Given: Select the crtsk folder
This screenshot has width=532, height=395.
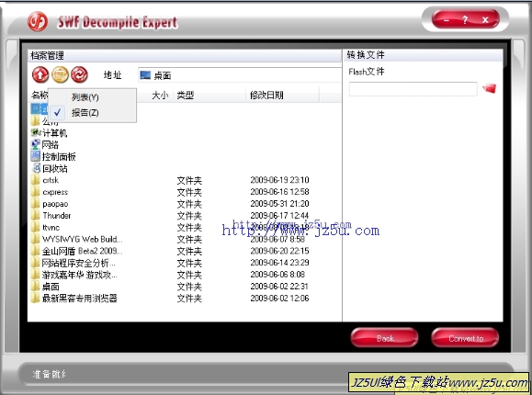Looking at the screenshot, I should point(51,180).
